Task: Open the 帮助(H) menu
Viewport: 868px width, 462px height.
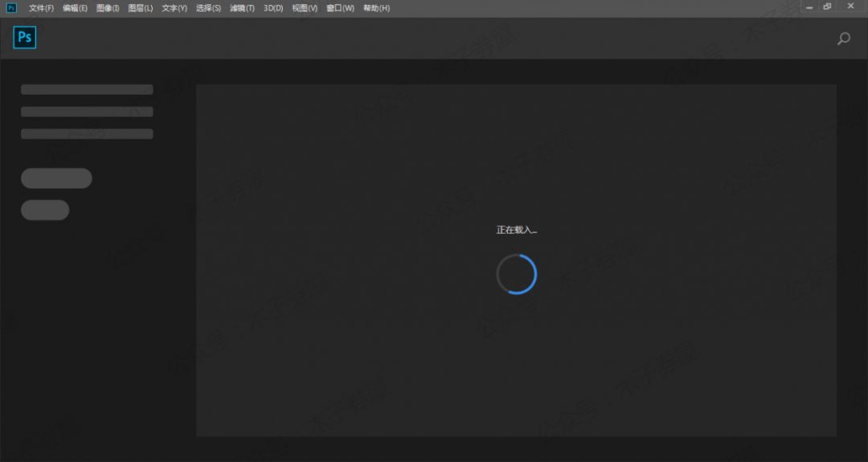Action: (x=376, y=8)
